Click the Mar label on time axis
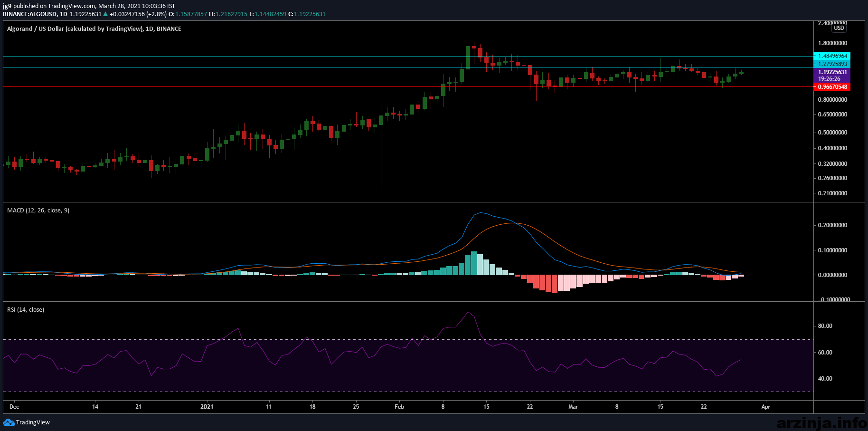The image size is (868, 431). coord(573,406)
